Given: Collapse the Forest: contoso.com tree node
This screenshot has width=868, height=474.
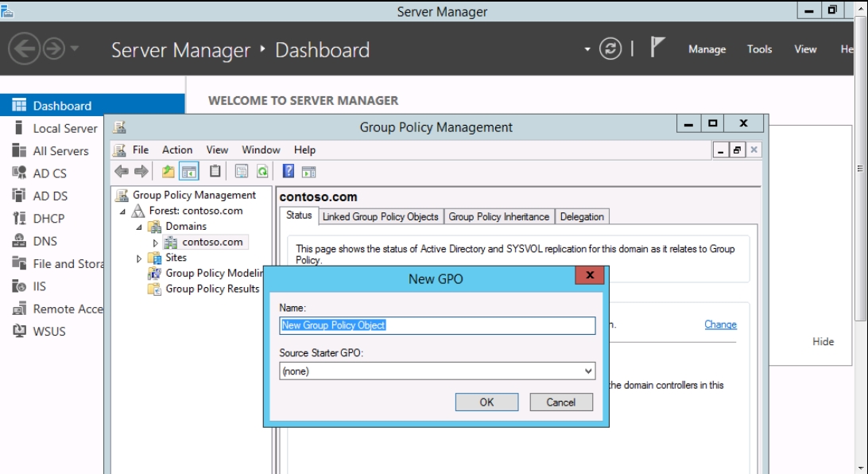Looking at the screenshot, I should [x=123, y=212].
